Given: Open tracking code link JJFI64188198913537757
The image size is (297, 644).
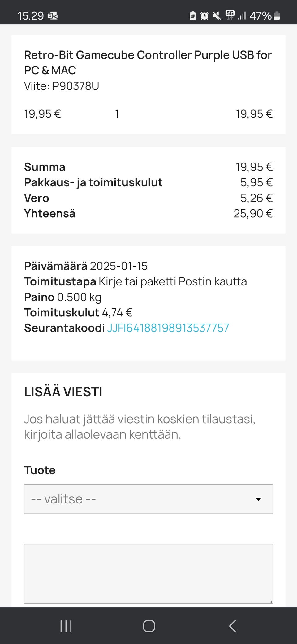Looking at the screenshot, I should [x=168, y=328].
